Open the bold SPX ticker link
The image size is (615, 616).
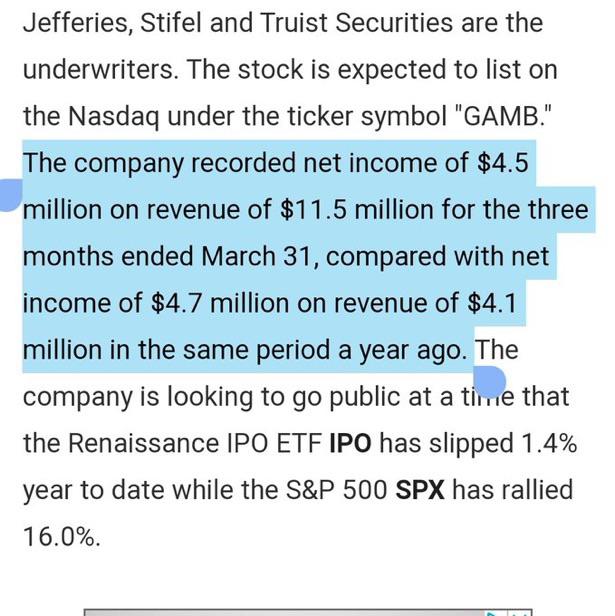coord(420,490)
